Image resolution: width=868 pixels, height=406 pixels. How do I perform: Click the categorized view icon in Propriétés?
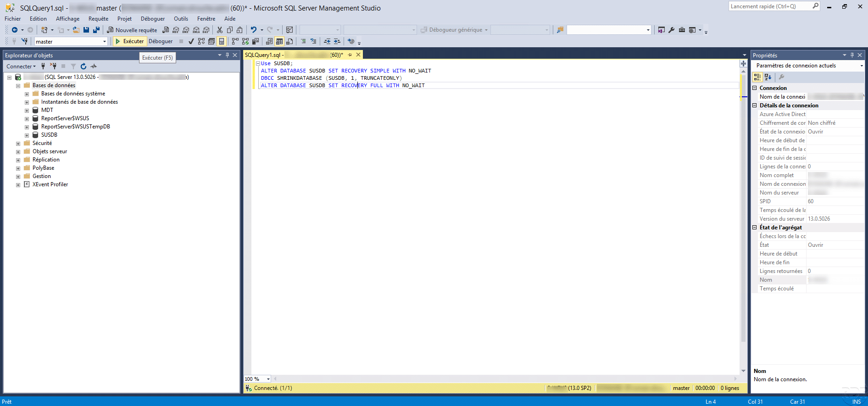point(757,77)
